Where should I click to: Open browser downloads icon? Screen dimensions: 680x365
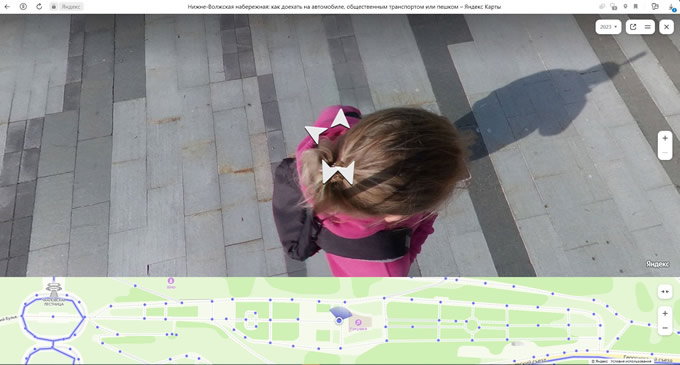(x=672, y=7)
